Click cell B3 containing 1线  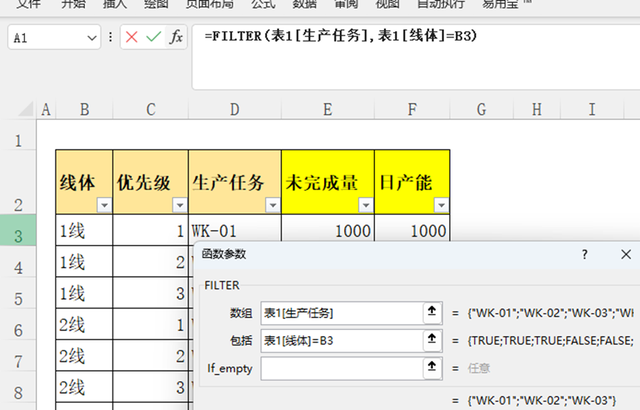coord(84,230)
